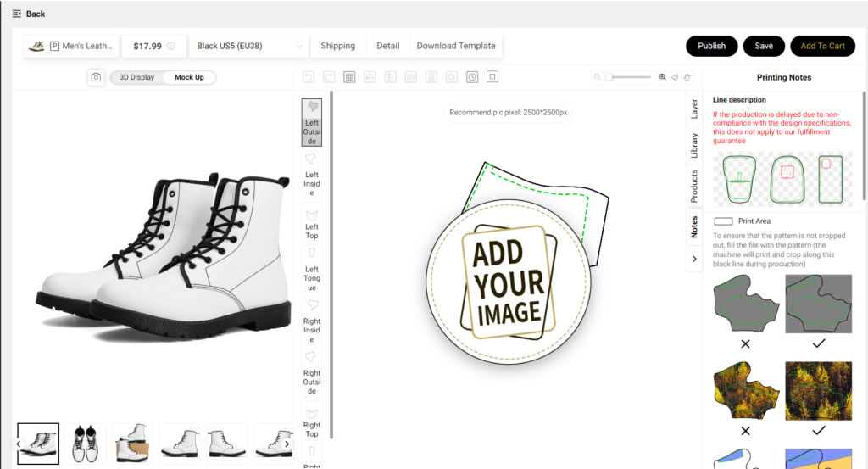Click the redo icon in the editor toolbar
Image resolution: width=868 pixels, height=469 pixels.
329,77
